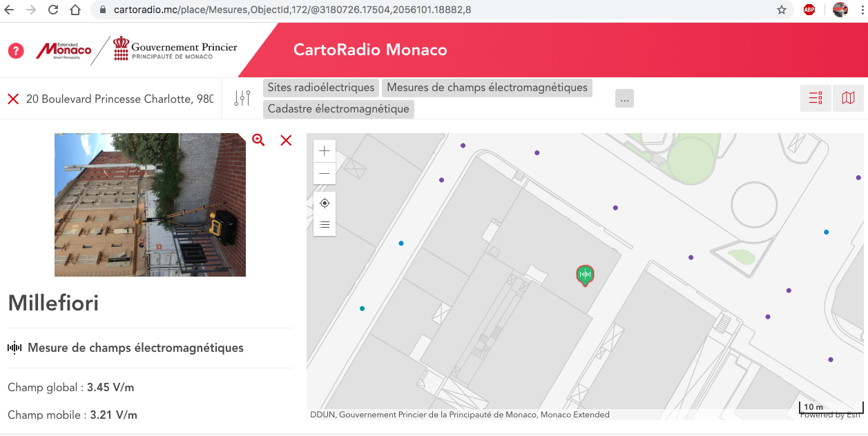Expand more filters with ellipsis button
Image resolution: width=868 pixels, height=436 pixels.
[x=624, y=99]
